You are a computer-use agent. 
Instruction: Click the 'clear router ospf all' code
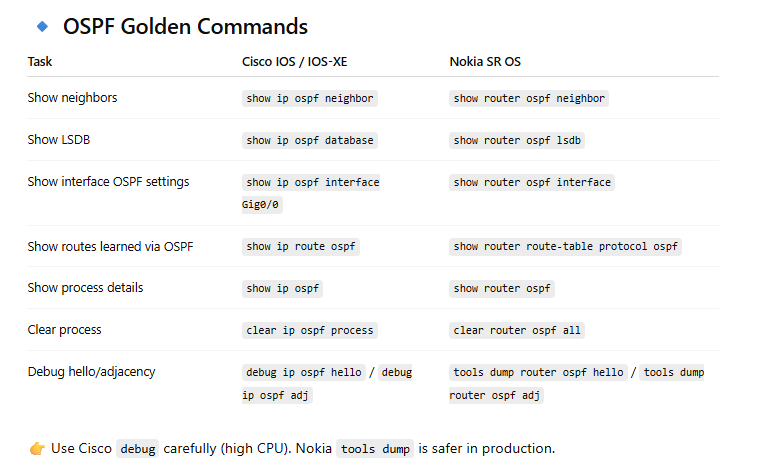click(517, 331)
